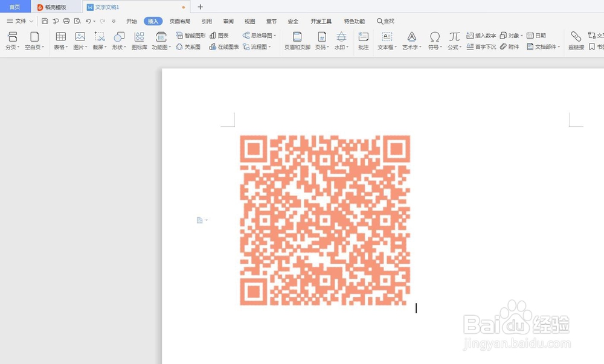604x364 pixels.
Task: Open the 文档部件 document parts dropdown arrow
Action: pyautogui.click(x=559, y=47)
